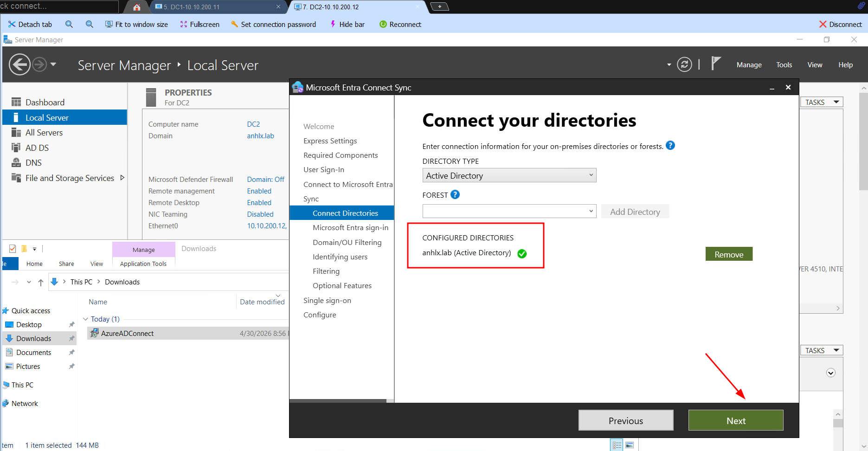Screen dimensions: 868x451
Task: Open Set connection password
Action: 273,24
